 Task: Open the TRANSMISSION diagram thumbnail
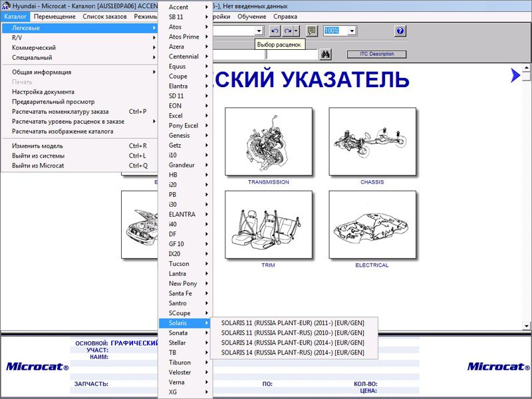pos(269,142)
